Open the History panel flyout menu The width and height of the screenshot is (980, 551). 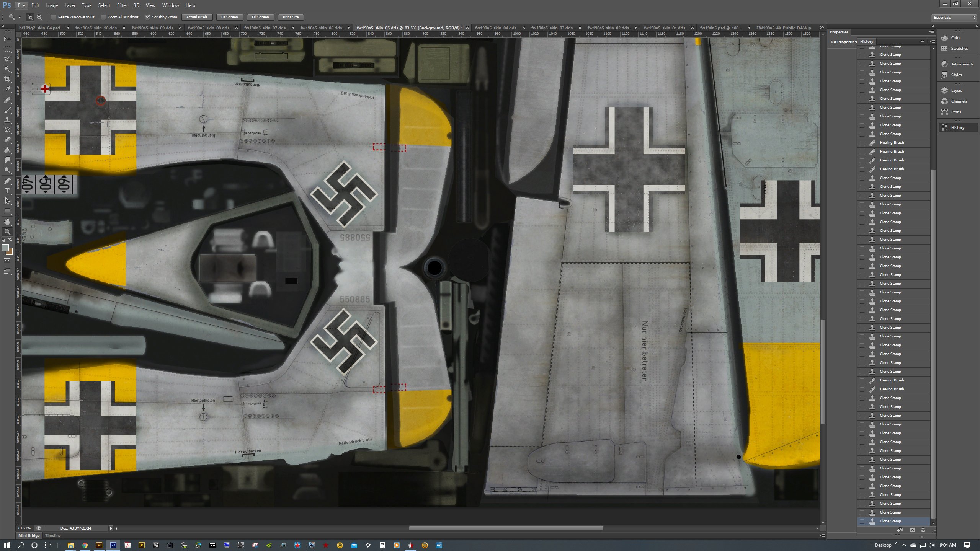(x=932, y=41)
